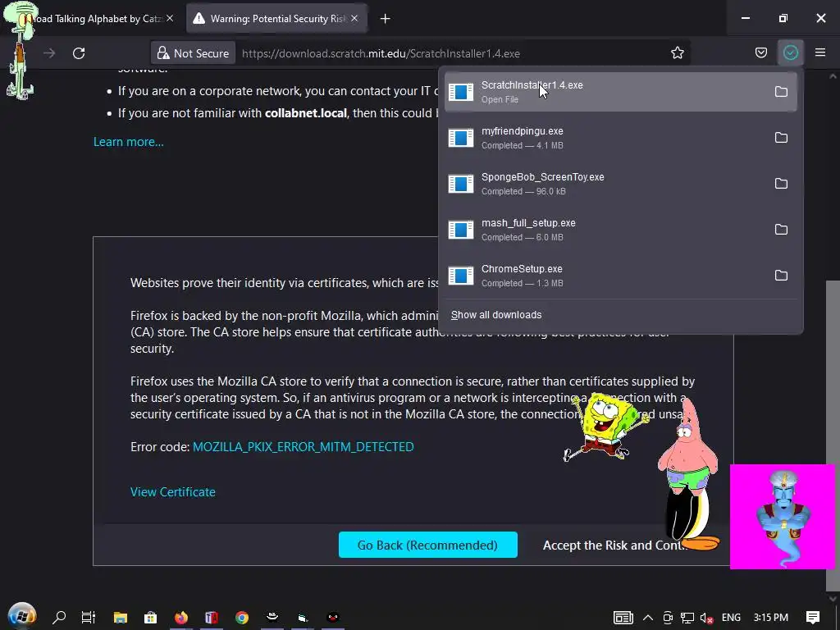Open Task View from the taskbar
Image resolution: width=840 pixels, height=630 pixels.
click(x=89, y=617)
